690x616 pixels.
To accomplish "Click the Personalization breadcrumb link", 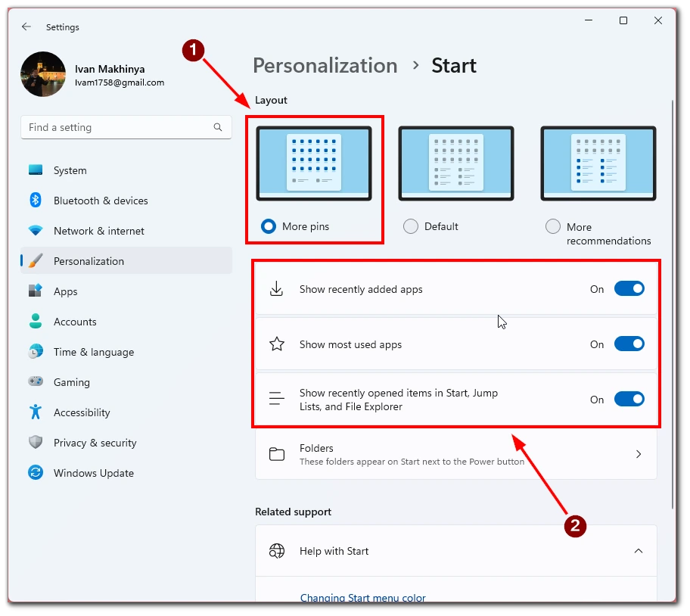I will point(325,66).
